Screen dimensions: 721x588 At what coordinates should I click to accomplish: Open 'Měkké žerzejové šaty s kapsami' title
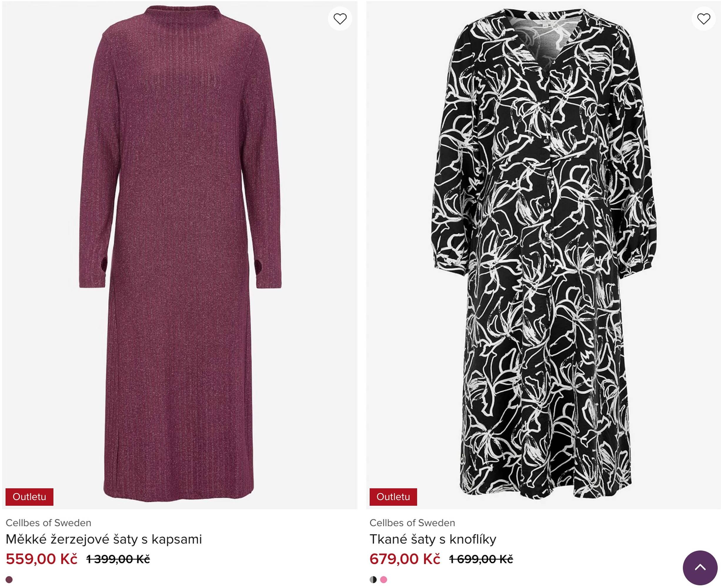click(104, 539)
